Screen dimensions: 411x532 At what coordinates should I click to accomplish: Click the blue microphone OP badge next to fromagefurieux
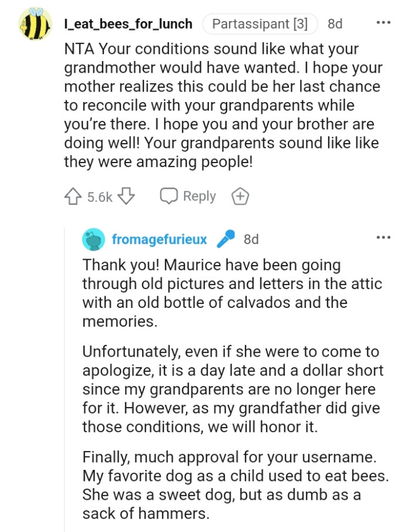227,238
